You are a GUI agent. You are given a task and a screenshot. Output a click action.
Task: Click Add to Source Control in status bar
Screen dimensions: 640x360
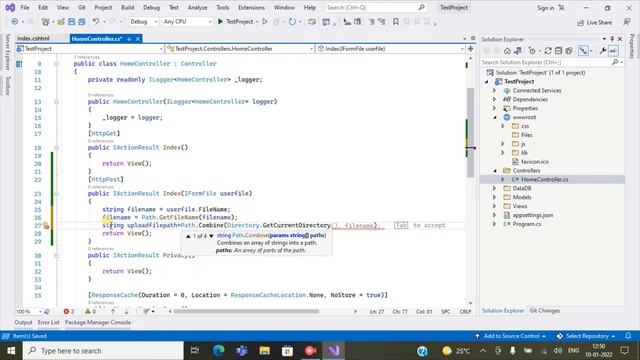pyautogui.click(x=511, y=336)
